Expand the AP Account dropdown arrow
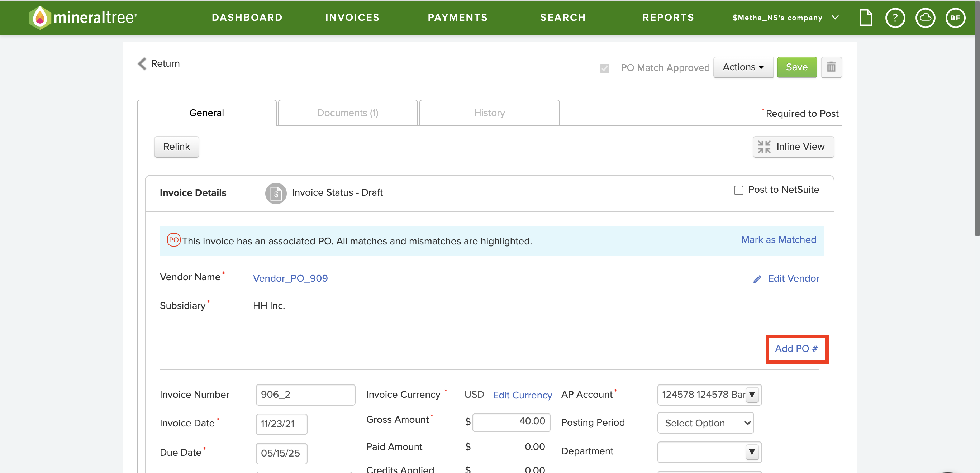Image resolution: width=980 pixels, height=473 pixels. point(752,395)
